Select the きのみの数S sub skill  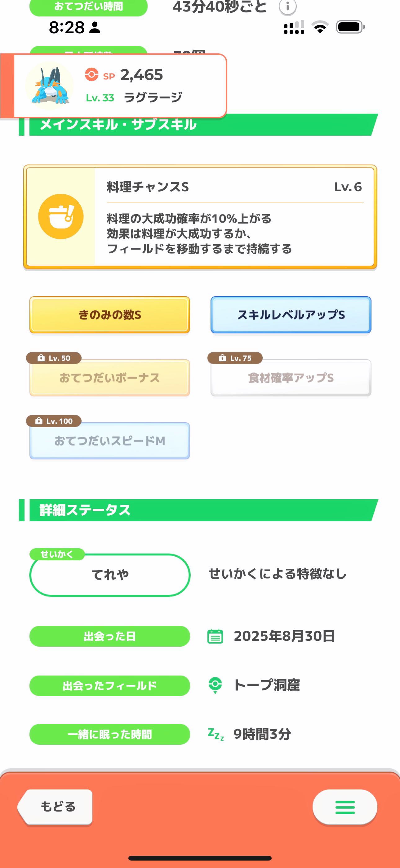pos(110,315)
